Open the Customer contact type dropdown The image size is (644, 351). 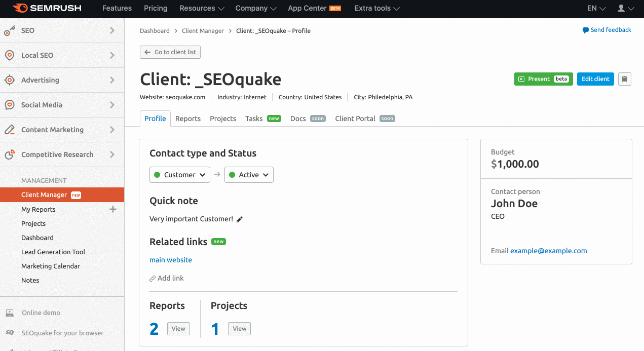coord(180,175)
